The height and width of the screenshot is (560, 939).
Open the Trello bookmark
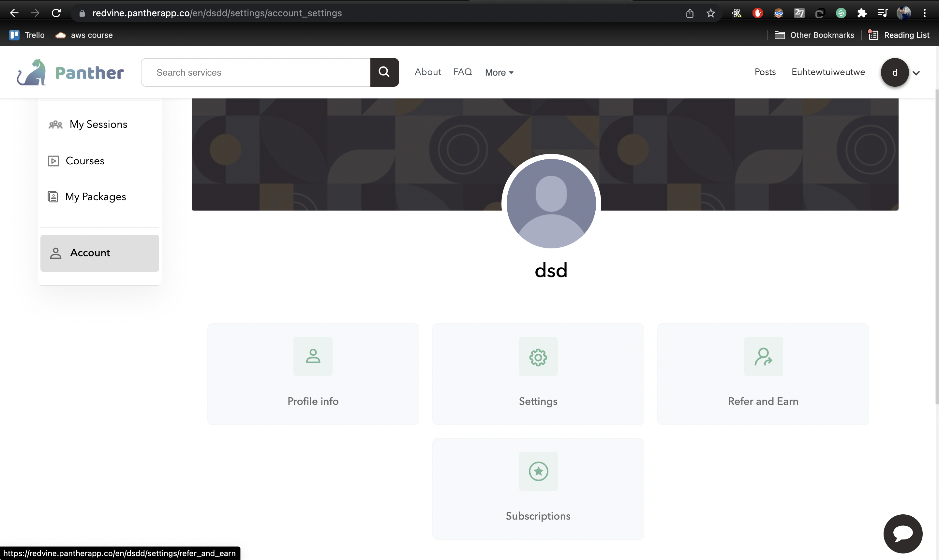pyautogui.click(x=27, y=35)
